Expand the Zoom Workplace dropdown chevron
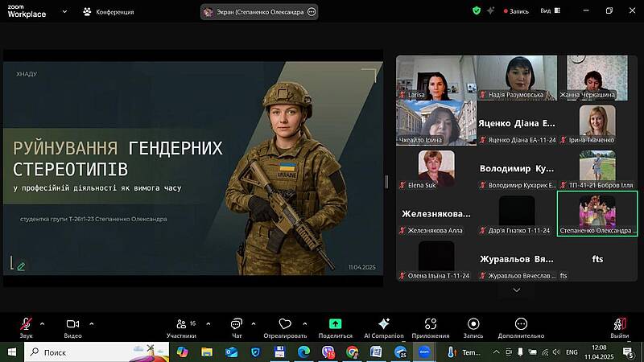The height and width of the screenshot is (362, 644). pyautogui.click(x=63, y=12)
